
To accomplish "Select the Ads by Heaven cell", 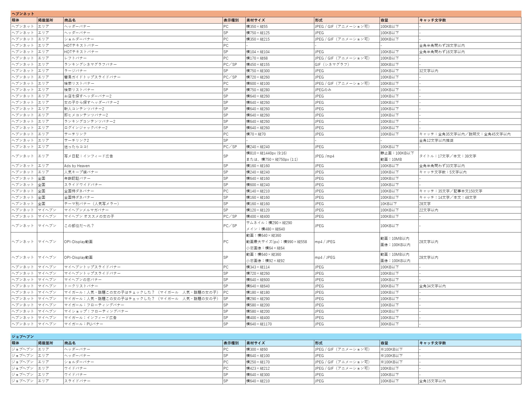I will click(77, 166).
